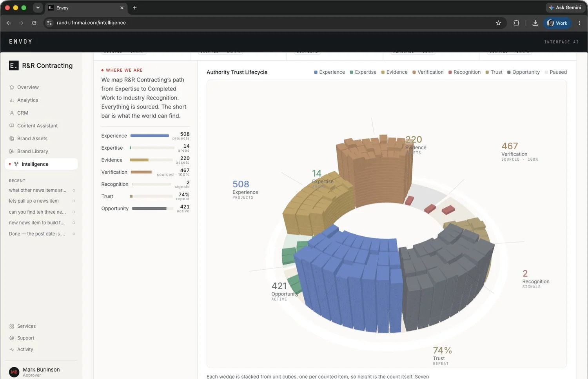This screenshot has height=379, width=588.
Task: Toggle Recognition legend entry
Action: [x=465, y=72]
